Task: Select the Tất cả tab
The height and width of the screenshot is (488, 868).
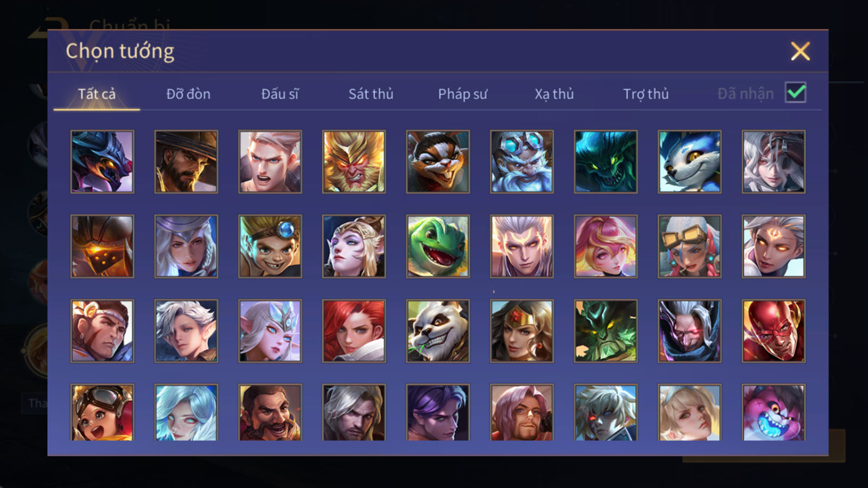Action: 97,94
